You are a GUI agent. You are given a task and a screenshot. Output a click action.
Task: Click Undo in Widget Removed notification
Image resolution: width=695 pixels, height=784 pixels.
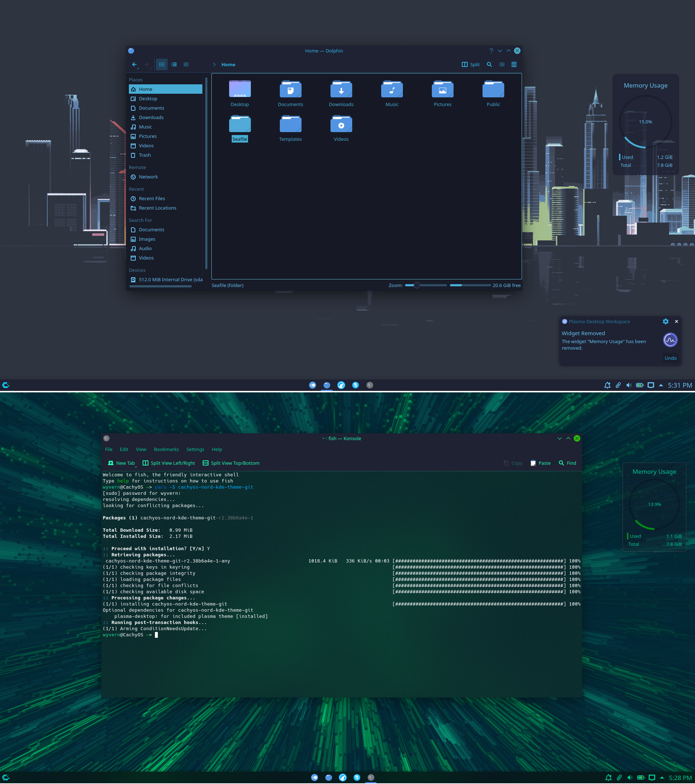670,358
